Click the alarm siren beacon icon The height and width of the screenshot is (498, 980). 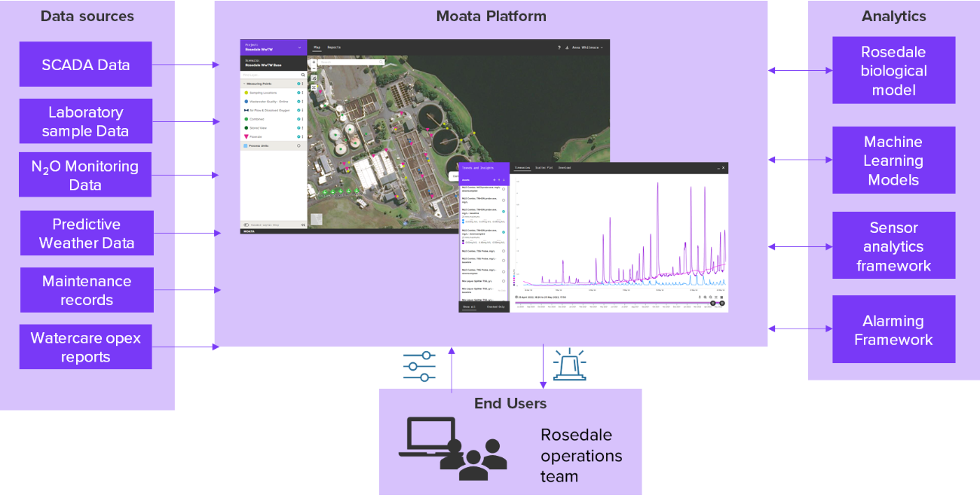pos(569,365)
